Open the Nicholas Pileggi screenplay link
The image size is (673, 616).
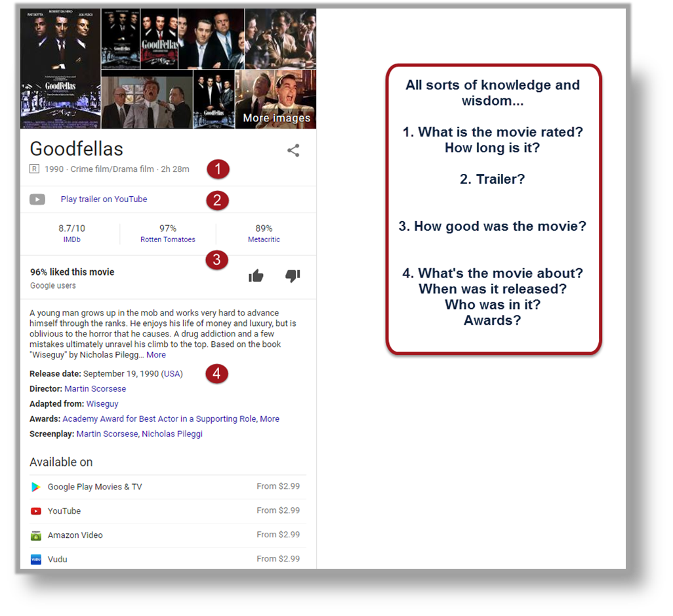pos(172,434)
